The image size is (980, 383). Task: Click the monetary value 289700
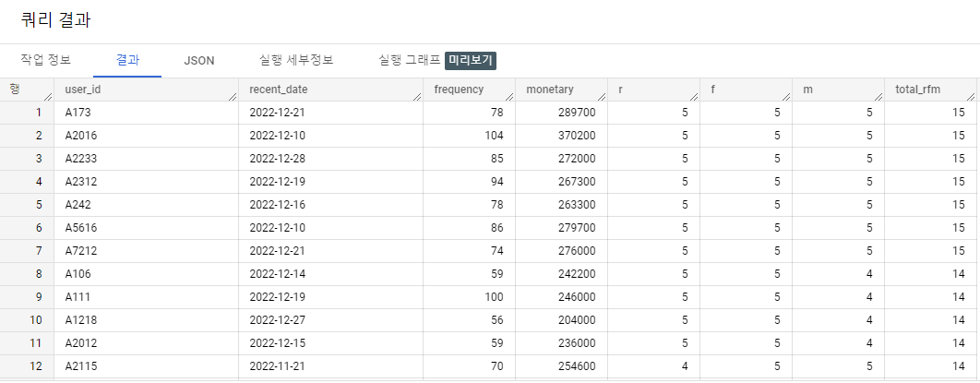[x=561, y=113]
